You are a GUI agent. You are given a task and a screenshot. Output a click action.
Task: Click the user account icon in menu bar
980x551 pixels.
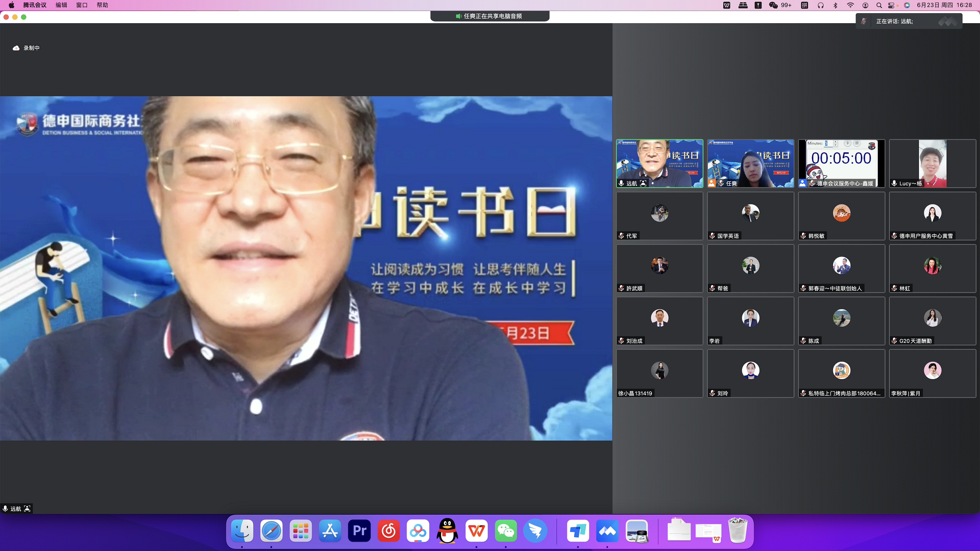(865, 5)
